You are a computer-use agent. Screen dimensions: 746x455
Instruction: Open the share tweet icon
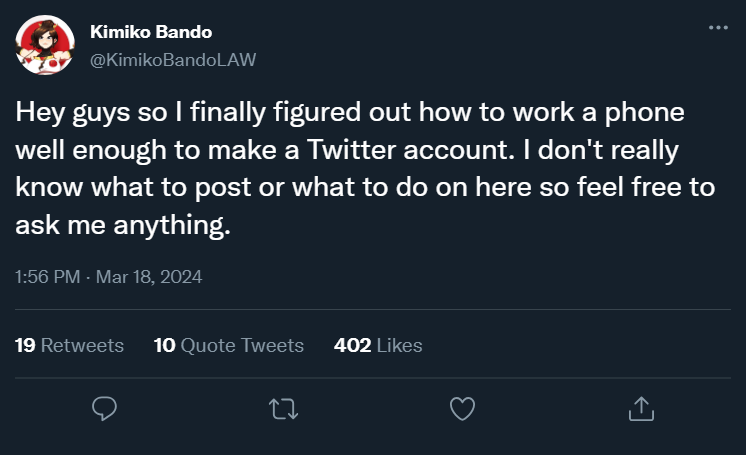click(640, 407)
